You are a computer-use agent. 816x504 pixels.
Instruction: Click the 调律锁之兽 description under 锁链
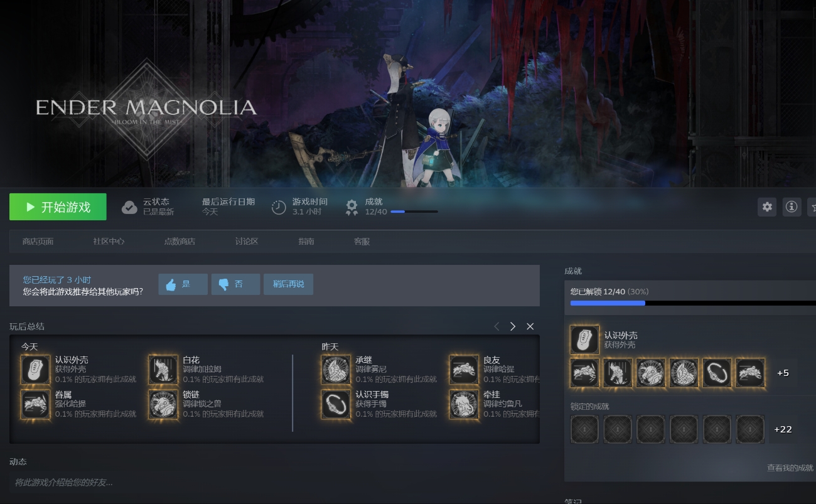click(202, 404)
